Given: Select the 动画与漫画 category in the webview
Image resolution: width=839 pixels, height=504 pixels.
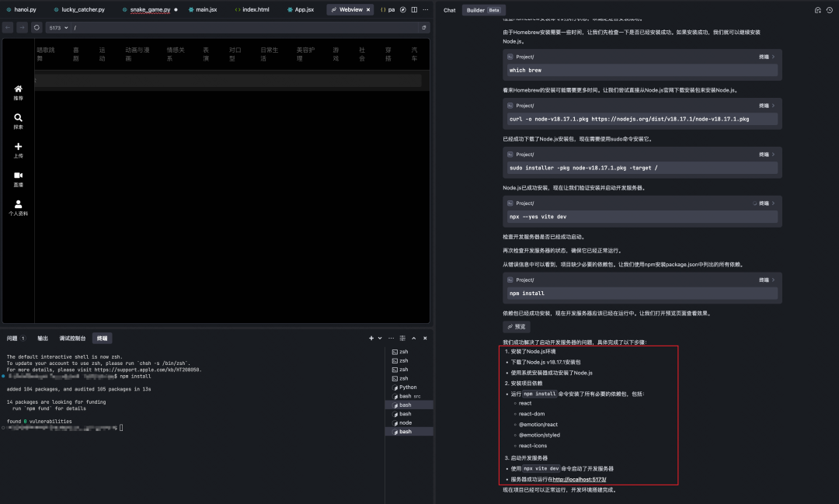Looking at the screenshot, I should 137,54.
